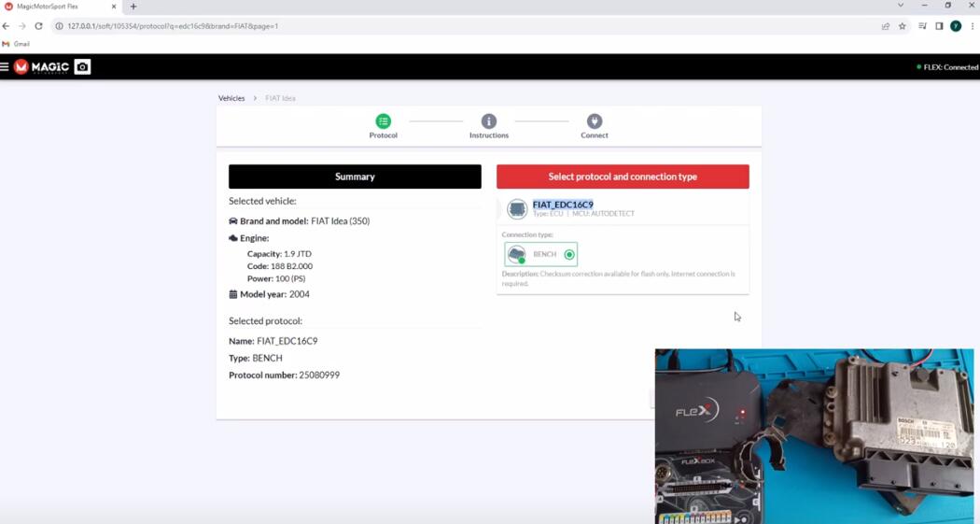Open the Chrome three-dot menu
The width and height of the screenshot is (980, 524).
point(973,26)
